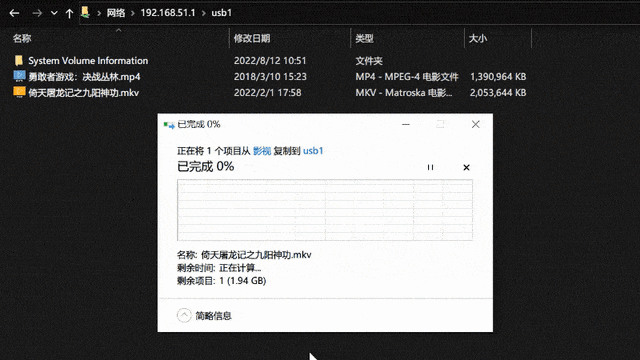This screenshot has height=360, width=640.
Task: Go back with the left arrow button
Action: click(14, 13)
